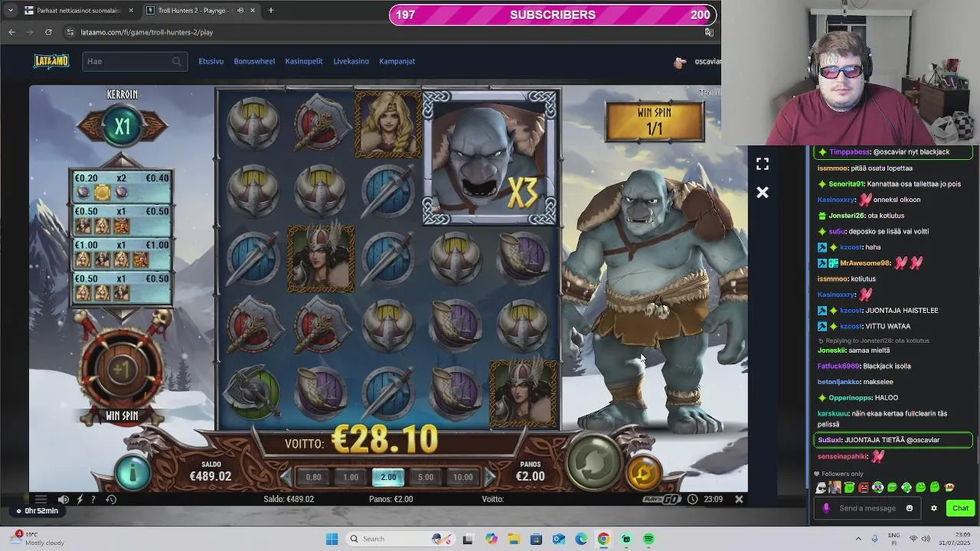Image resolution: width=980 pixels, height=551 pixels.
Task: Open Etusivu page
Action: click(211, 61)
